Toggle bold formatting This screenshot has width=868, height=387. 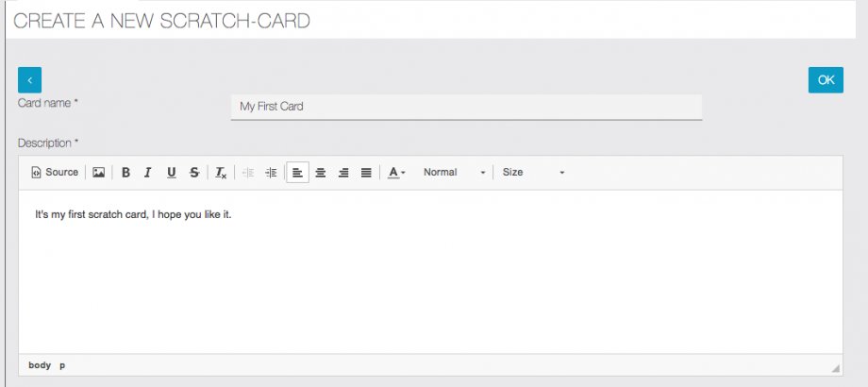pos(125,173)
